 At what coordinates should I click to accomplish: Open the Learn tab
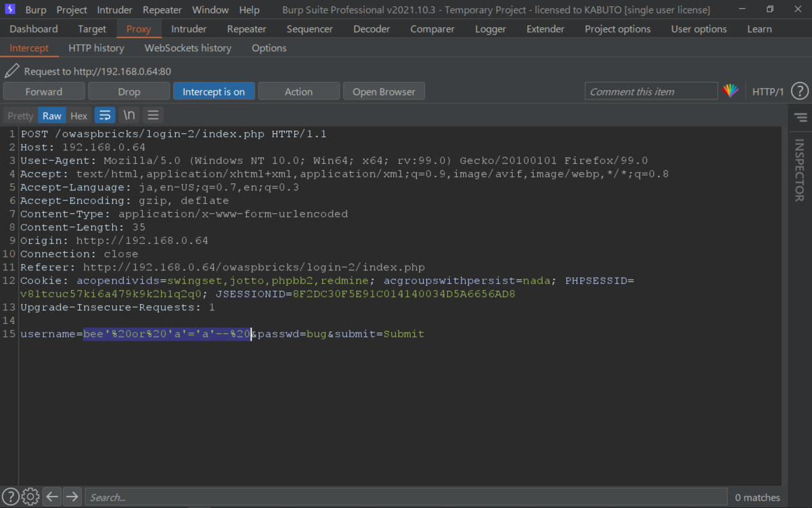coord(759,29)
